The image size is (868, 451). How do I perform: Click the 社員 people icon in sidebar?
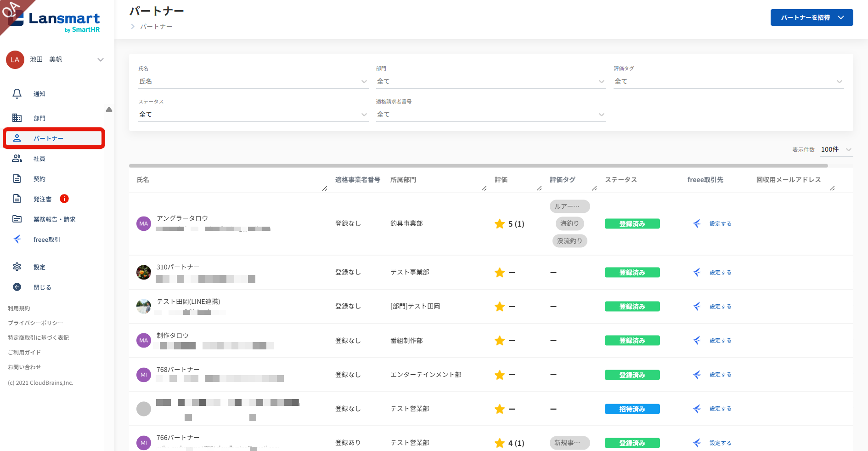(x=17, y=158)
